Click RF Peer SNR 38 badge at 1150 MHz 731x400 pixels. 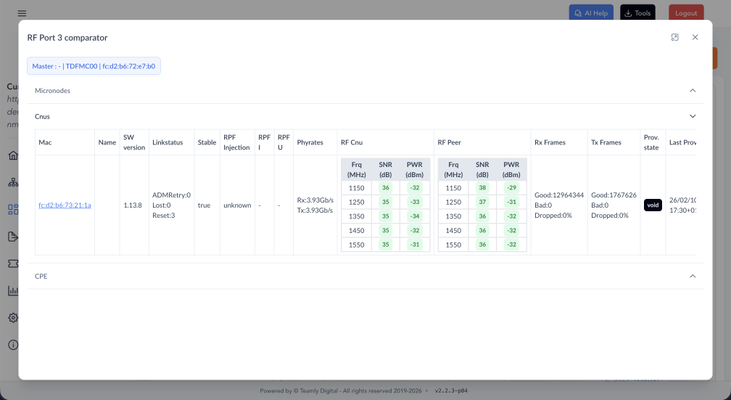point(483,188)
